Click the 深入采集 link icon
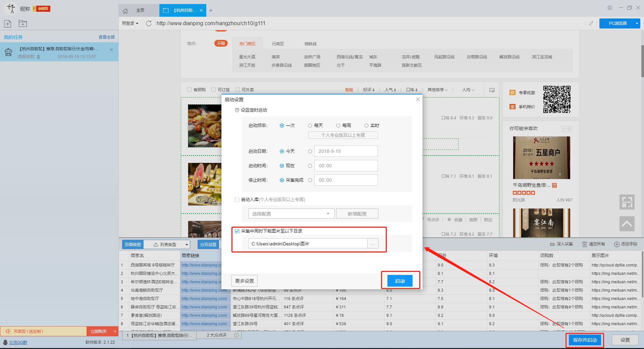The height and width of the screenshot is (349, 644). (x=552, y=244)
